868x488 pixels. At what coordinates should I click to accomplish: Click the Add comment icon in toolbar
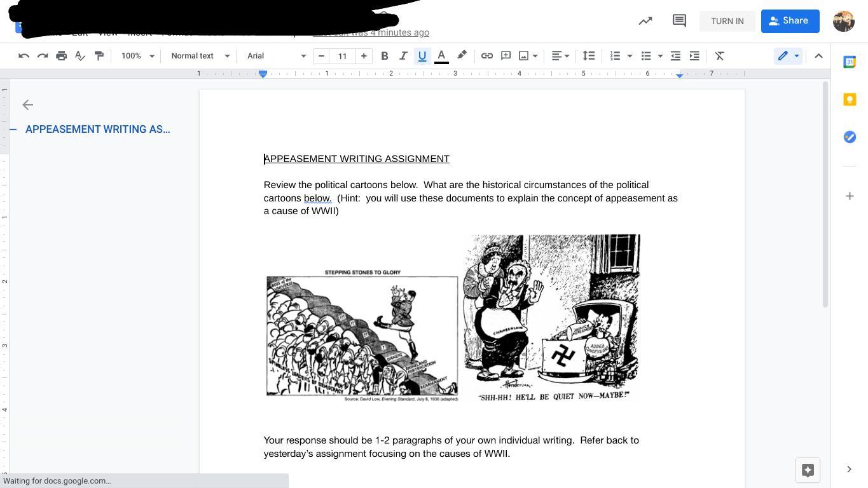click(x=506, y=56)
